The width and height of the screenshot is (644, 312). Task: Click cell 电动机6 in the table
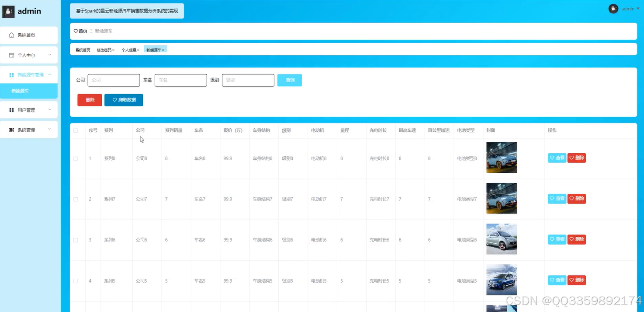click(x=319, y=240)
